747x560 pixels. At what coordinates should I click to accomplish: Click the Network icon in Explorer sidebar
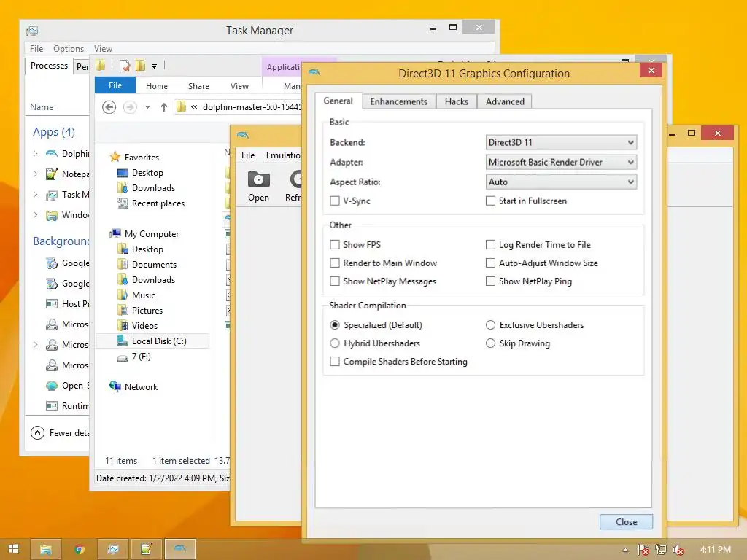click(x=115, y=386)
